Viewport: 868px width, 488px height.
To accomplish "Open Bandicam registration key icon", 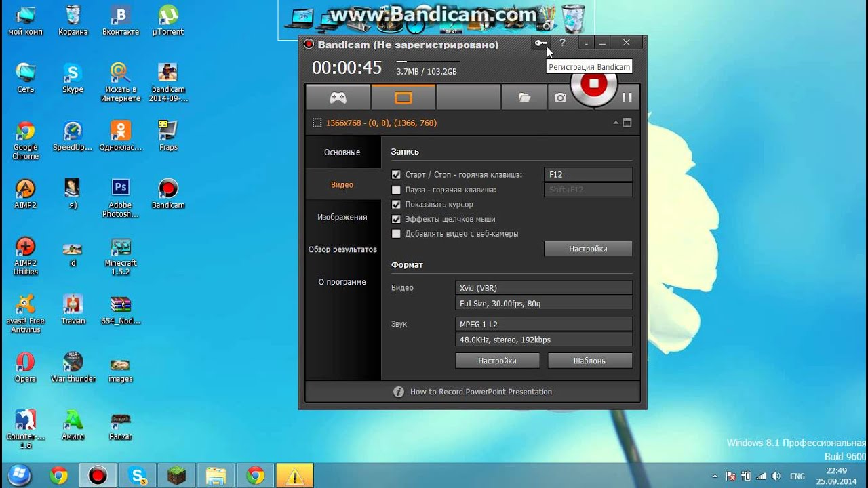I will click(x=540, y=43).
